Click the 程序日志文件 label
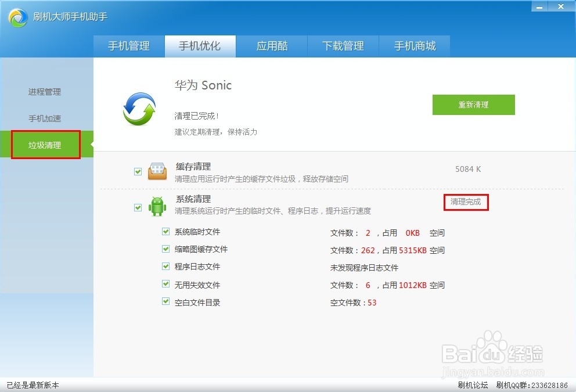This screenshot has width=576, height=392. [197, 267]
